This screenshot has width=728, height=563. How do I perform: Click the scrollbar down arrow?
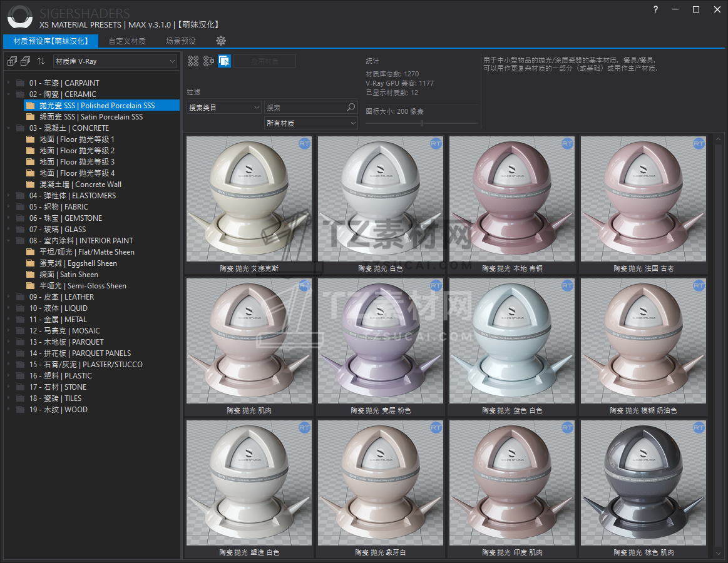tap(718, 553)
